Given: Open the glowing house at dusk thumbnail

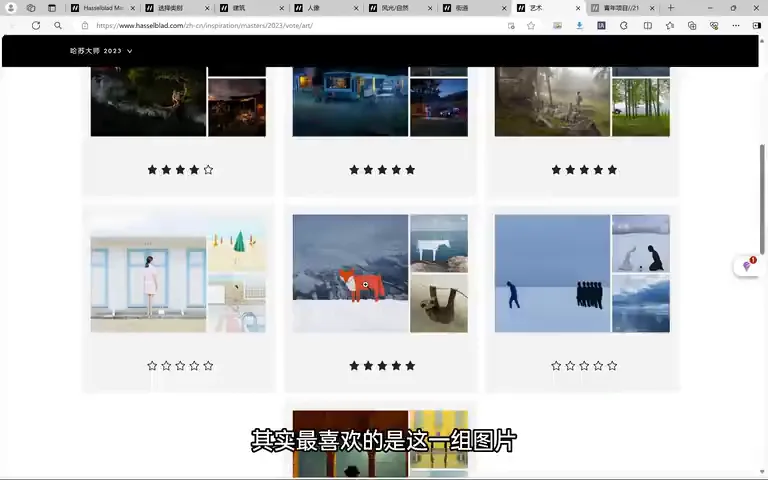Looking at the screenshot, I should [x=237, y=107].
